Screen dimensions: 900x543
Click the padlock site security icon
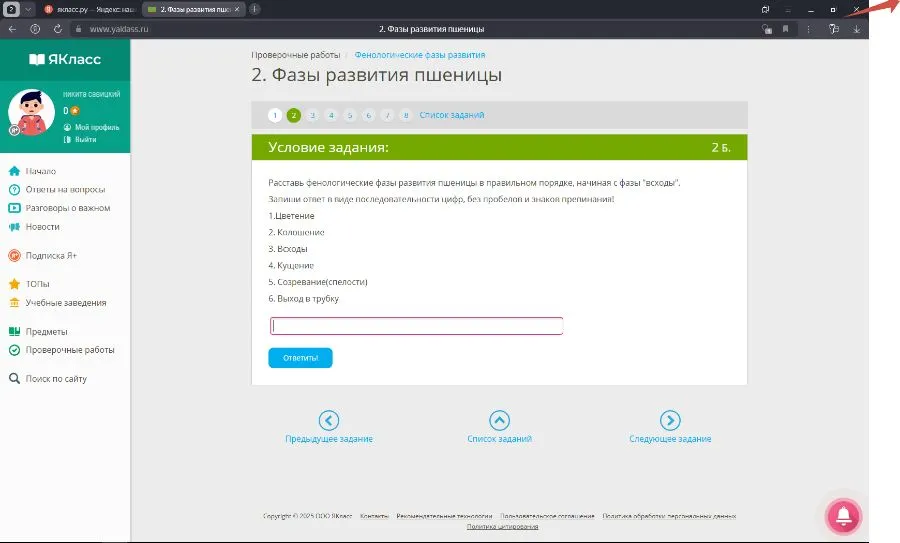click(78, 29)
